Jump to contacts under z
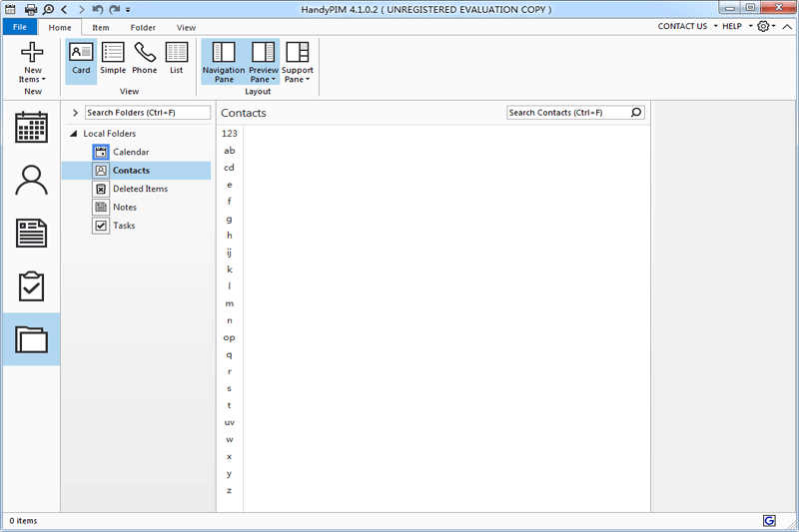 (x=230, y=490)
